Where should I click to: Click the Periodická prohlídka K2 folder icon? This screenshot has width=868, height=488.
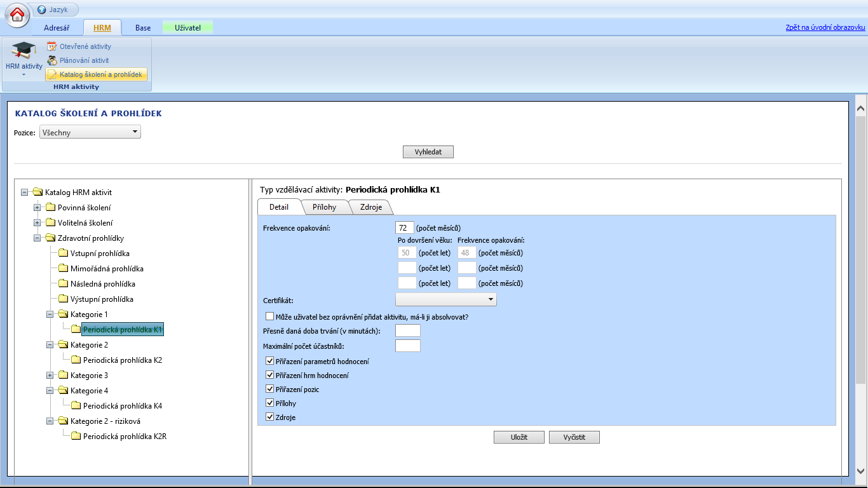pyautogui.click(x=76, y=360)
